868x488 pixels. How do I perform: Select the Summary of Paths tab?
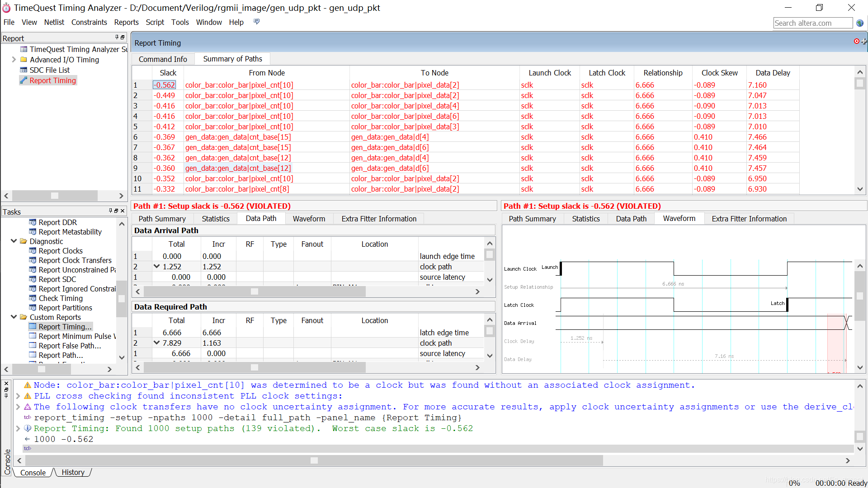[232, 59]
